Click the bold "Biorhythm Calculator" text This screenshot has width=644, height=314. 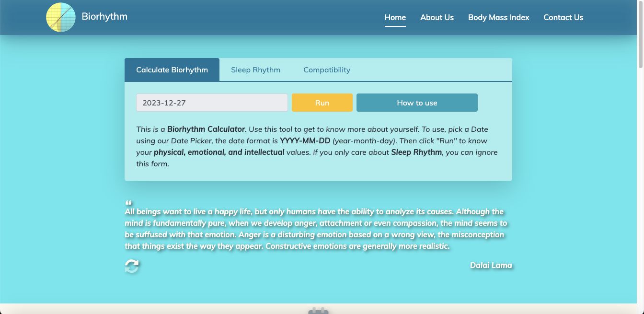coord(206,129)
